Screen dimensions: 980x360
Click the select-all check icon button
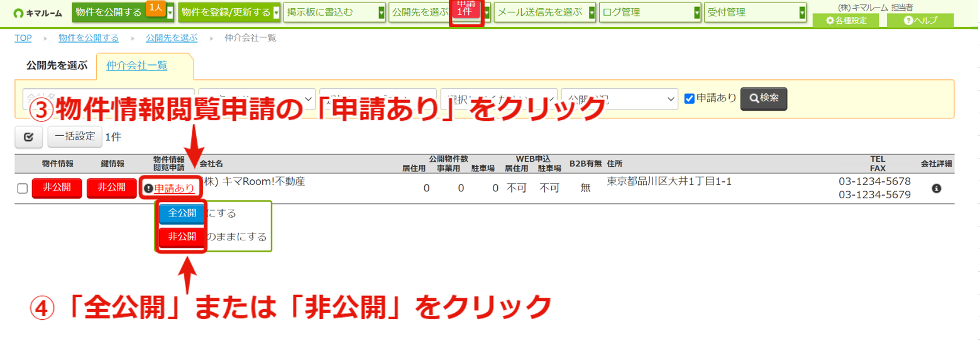28,136
